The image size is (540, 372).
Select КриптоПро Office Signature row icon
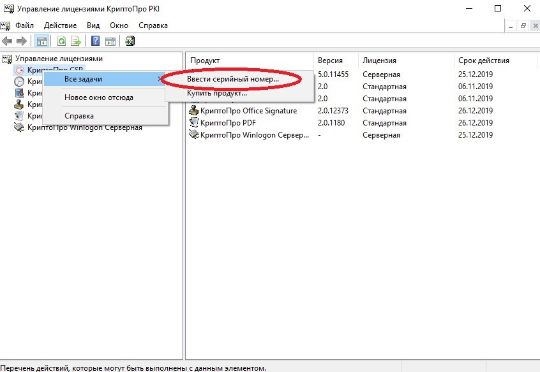[194, 111]
